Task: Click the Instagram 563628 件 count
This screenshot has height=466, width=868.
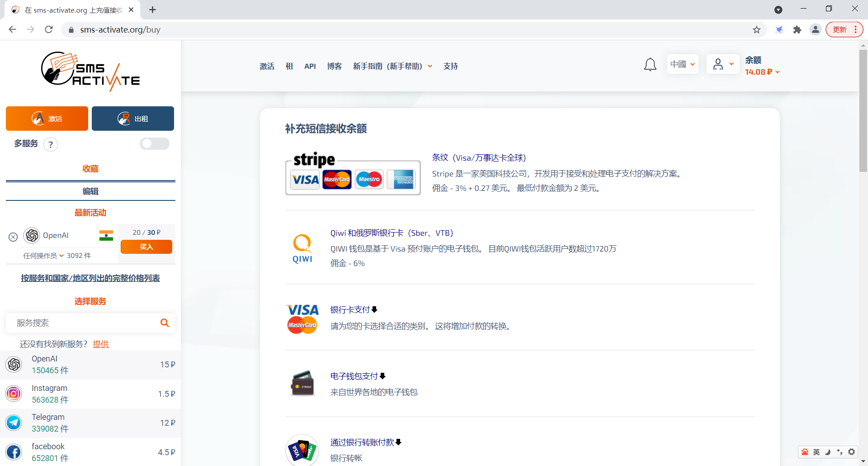Action: click(x=50, y=399)
